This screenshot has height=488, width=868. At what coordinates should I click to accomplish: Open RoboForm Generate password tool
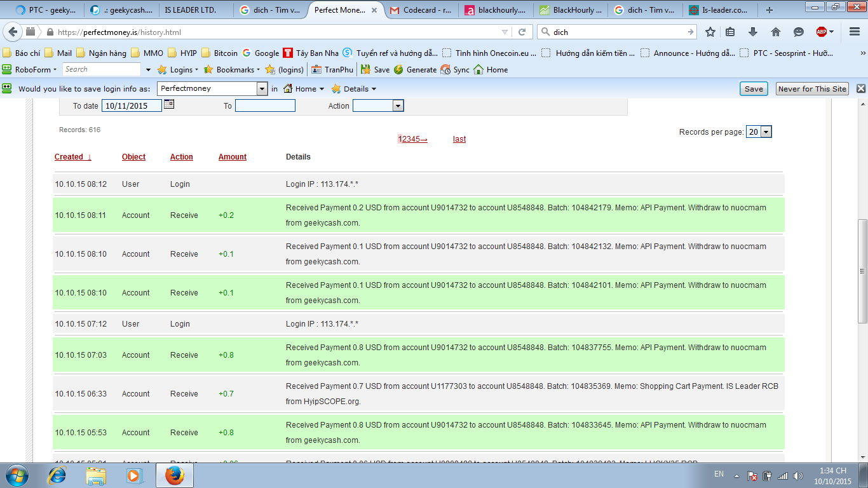tap(415, 70)
